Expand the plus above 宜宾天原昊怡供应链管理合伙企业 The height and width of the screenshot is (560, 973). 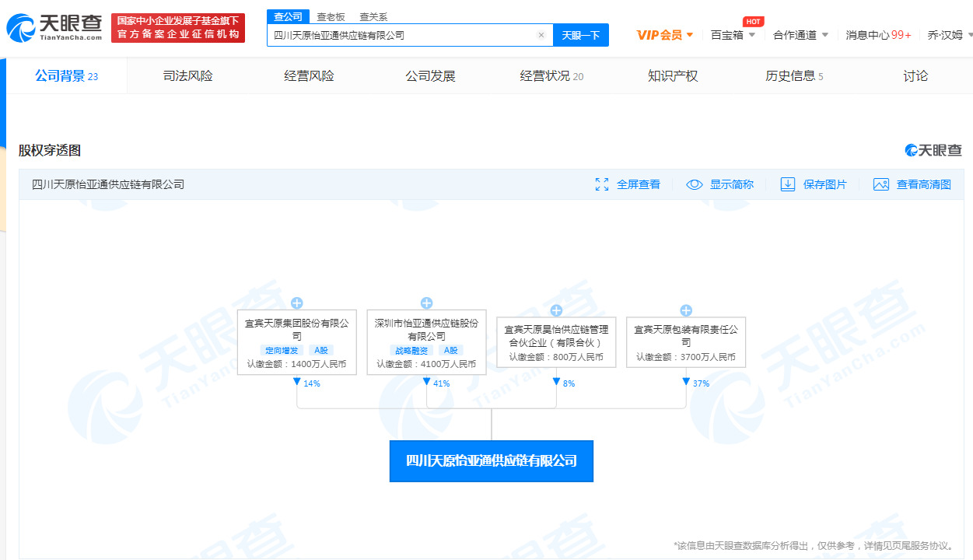click(x=556, y=310)
